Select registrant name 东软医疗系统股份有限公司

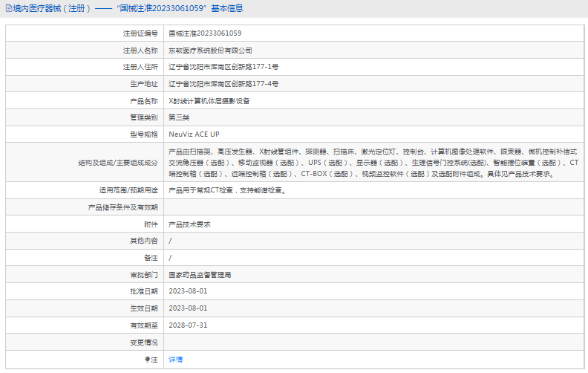pos(210,51)
